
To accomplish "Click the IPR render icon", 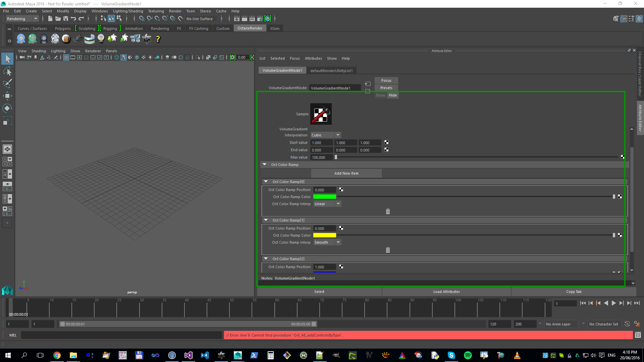I will pos(252,19).
